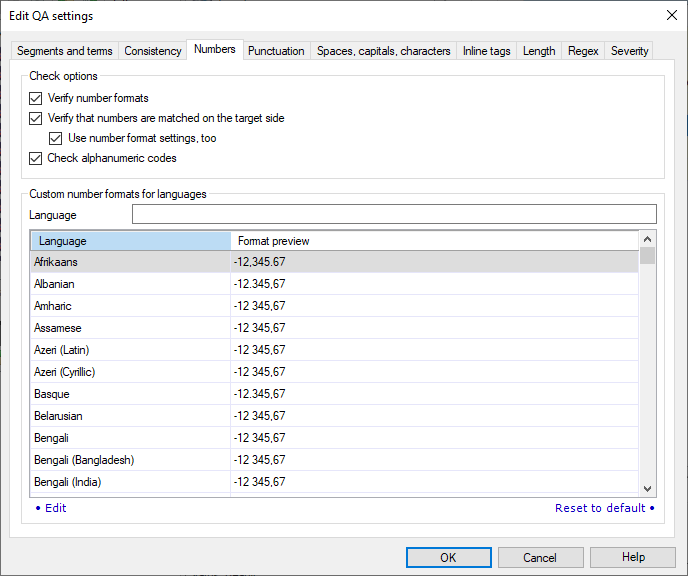Confirm settings with OK button
Screen dimensions: 688x576
coord(448,557)
